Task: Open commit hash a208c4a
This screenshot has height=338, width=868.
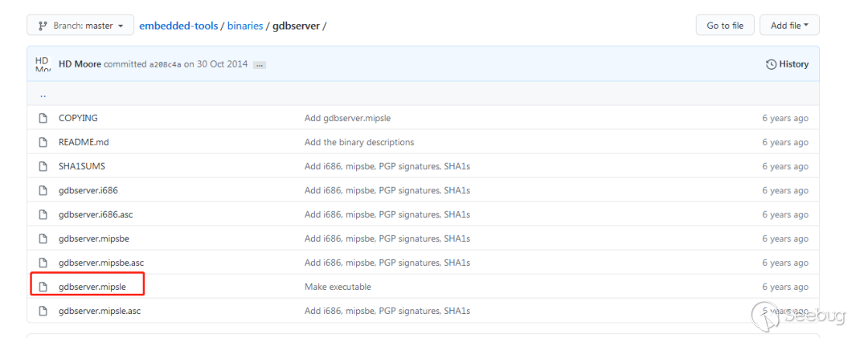Action: tap(165, 65)
